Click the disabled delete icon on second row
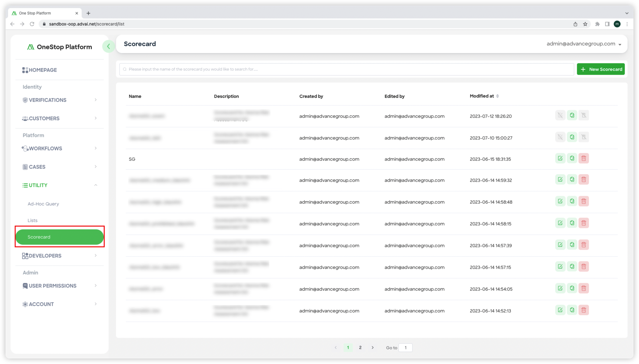Viewport: 639px width, 364px height. [x=584, y=137]
